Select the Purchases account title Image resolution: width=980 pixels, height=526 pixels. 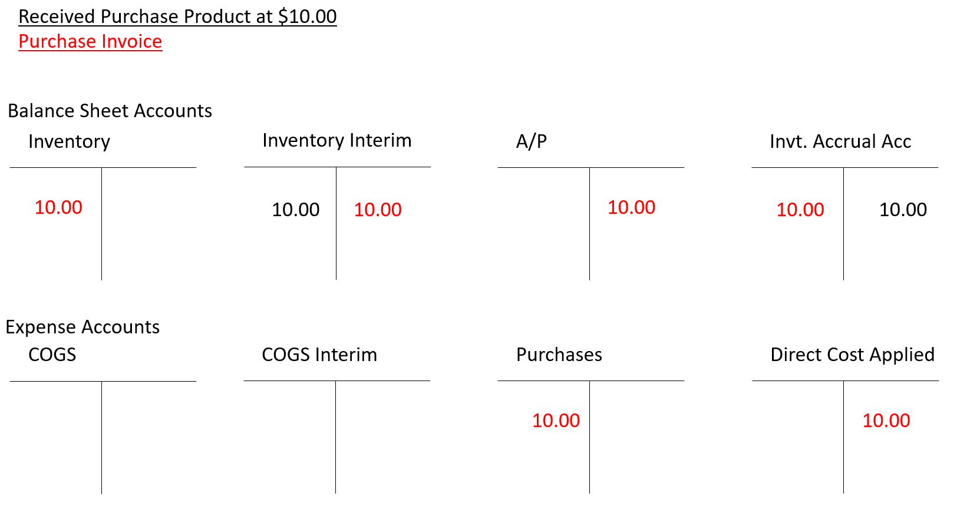point(559,355)
